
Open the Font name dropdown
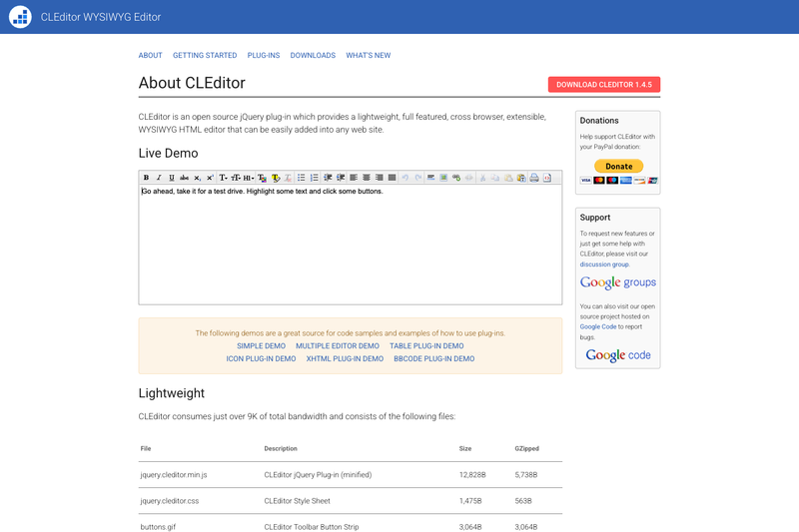[223, 178]
